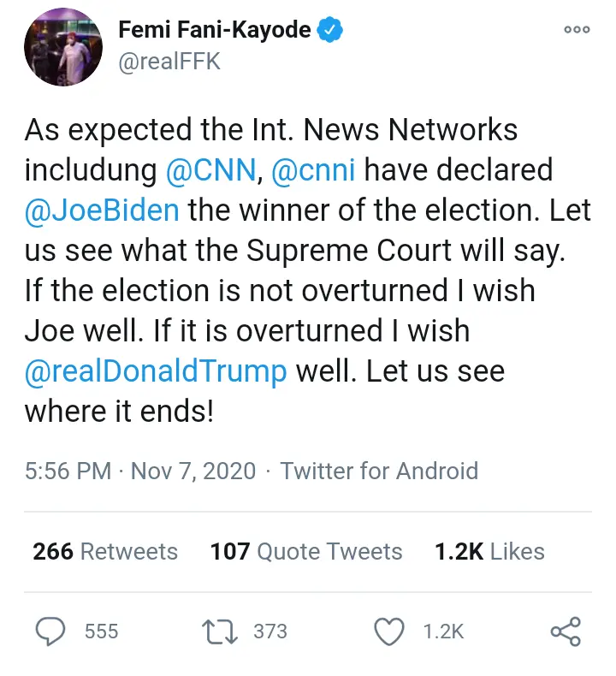
Task: View the 107 Quote Tweets list
Action: click(305, 552)
